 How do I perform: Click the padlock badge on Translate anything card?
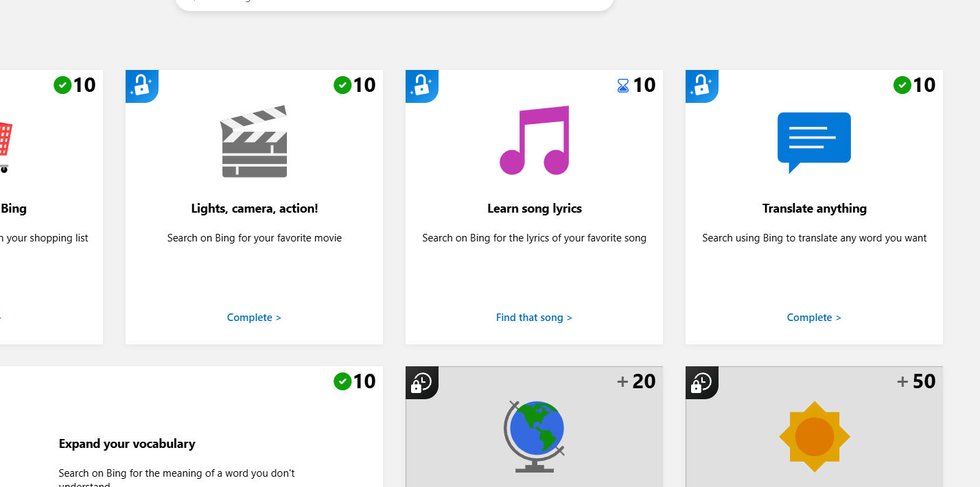click(701, 85)
